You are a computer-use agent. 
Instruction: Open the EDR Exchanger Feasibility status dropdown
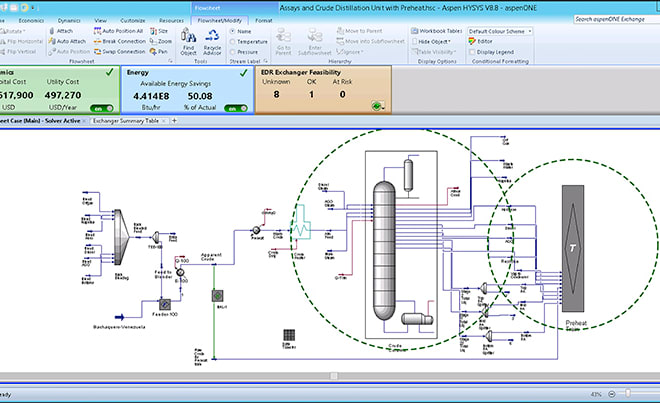coord(378,106)
